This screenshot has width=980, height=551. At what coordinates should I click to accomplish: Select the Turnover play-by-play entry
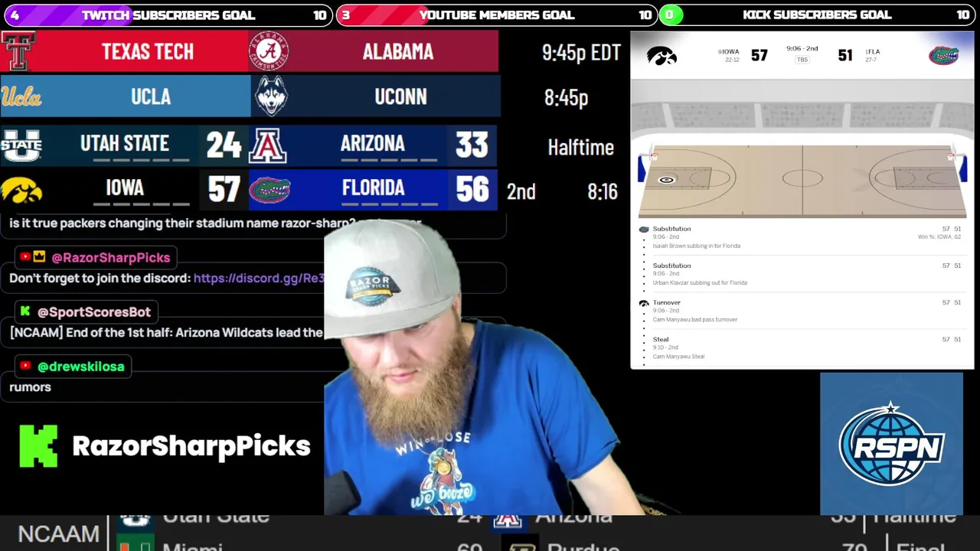point(802,311)
